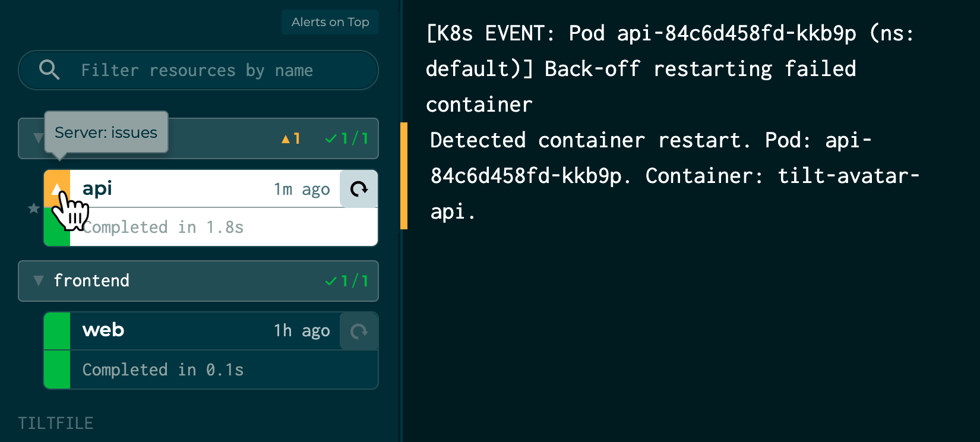Viewport: 980px width, 442px height.
Task: Collapse the frontend resource group
Action: click(39, 280)
